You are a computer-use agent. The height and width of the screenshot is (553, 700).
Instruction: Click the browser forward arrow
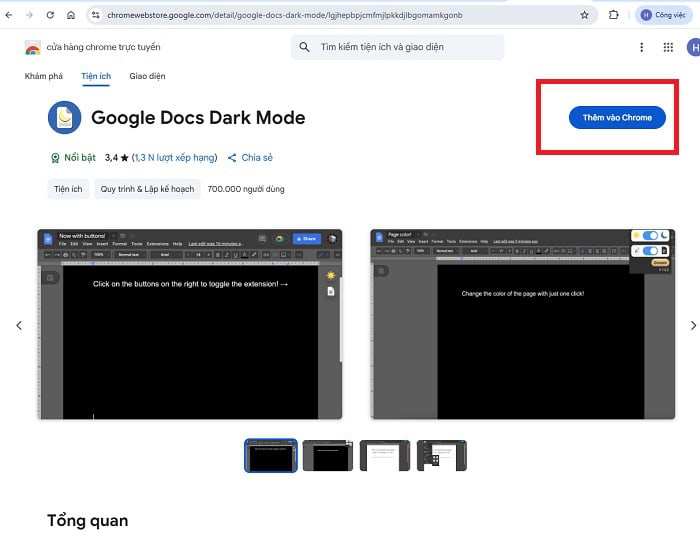tap(29, 15)
